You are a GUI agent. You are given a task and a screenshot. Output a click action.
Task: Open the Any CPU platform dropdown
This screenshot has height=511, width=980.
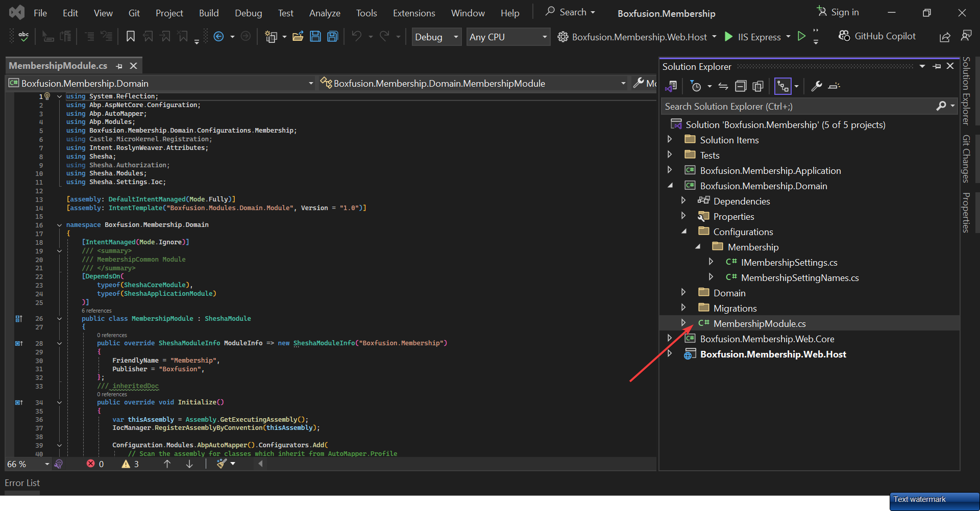pyautogui.click(x=508, y=37)
